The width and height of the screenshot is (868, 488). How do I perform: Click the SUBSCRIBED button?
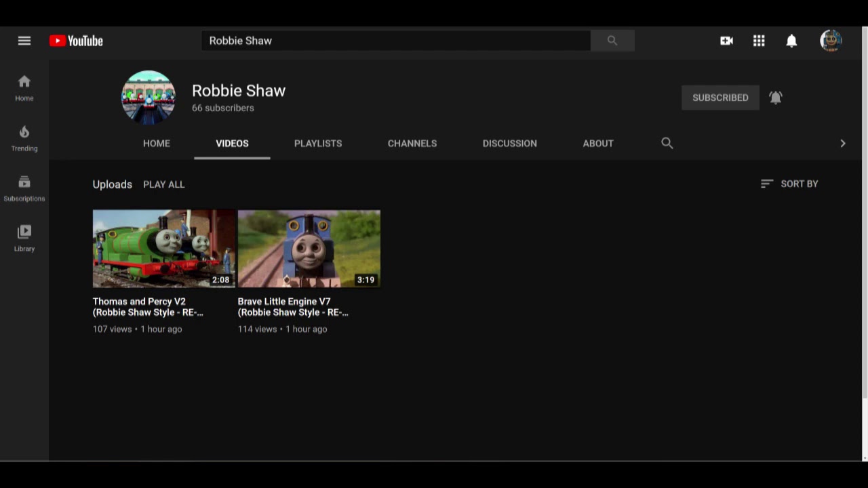tap(720, 98)
